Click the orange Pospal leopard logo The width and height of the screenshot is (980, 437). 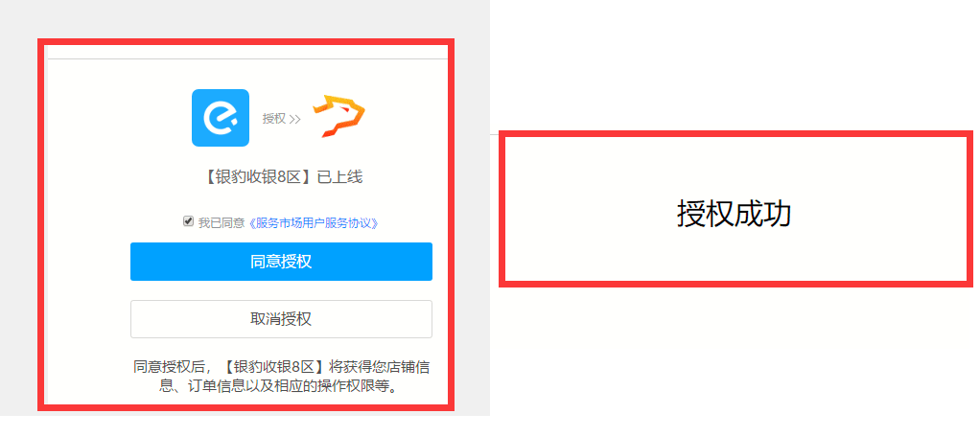click(338, 116)
